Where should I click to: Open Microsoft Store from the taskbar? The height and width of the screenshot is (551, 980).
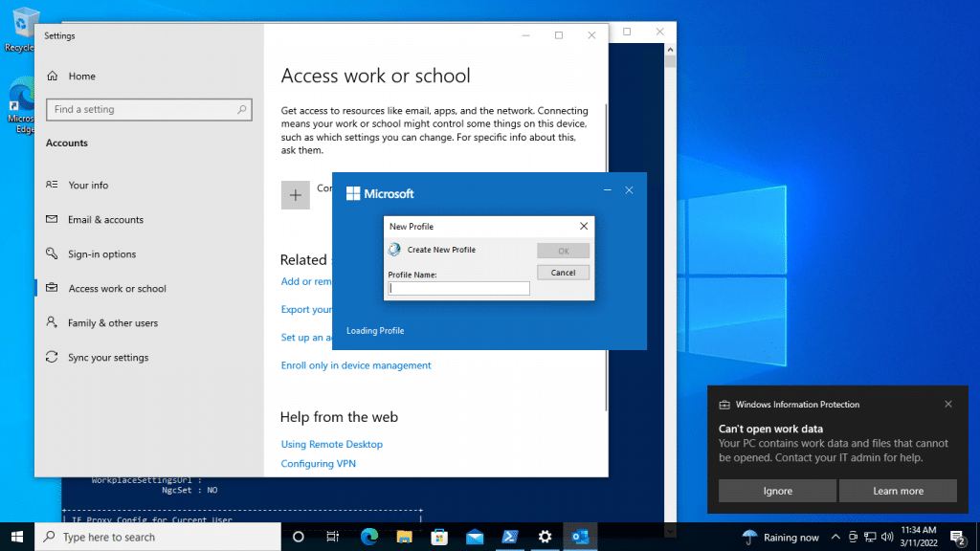[x=439, y=537]
